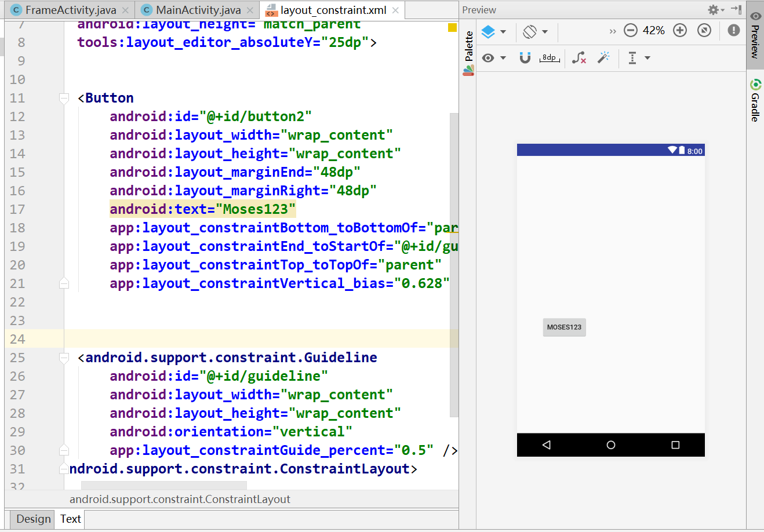Viewport: 764px width, 532px height.
Task: Click ConstraintLayout fold end marker line 31
Action: pyautogui.click(x=64, y=469)
